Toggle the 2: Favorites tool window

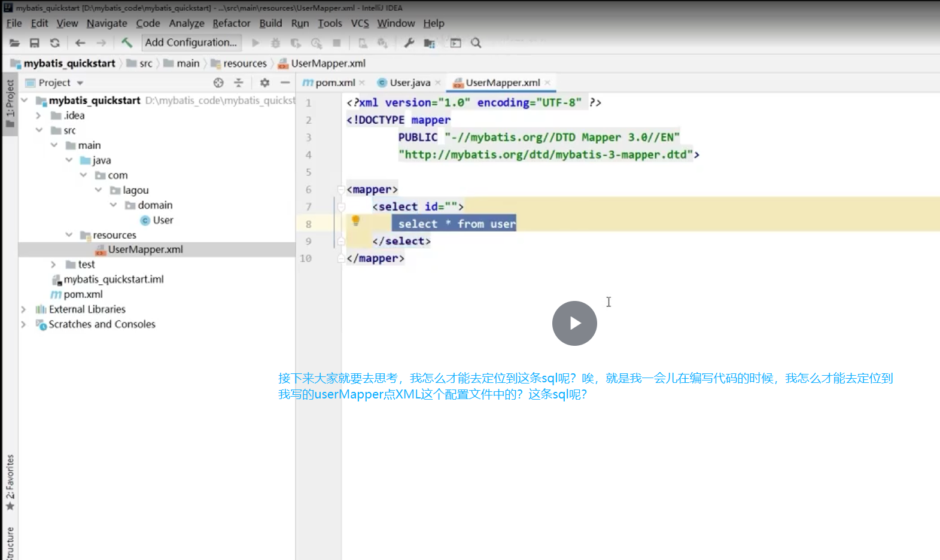click(10, 482)
